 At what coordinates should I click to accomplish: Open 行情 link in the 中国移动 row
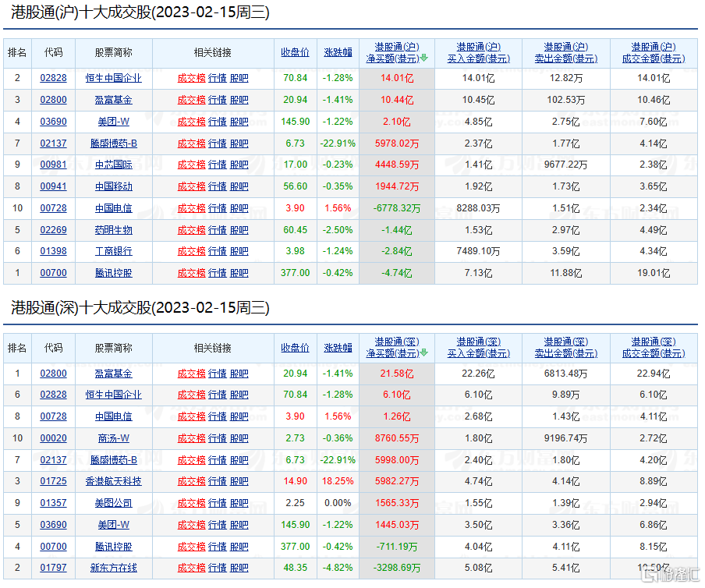tap(218, 186)
